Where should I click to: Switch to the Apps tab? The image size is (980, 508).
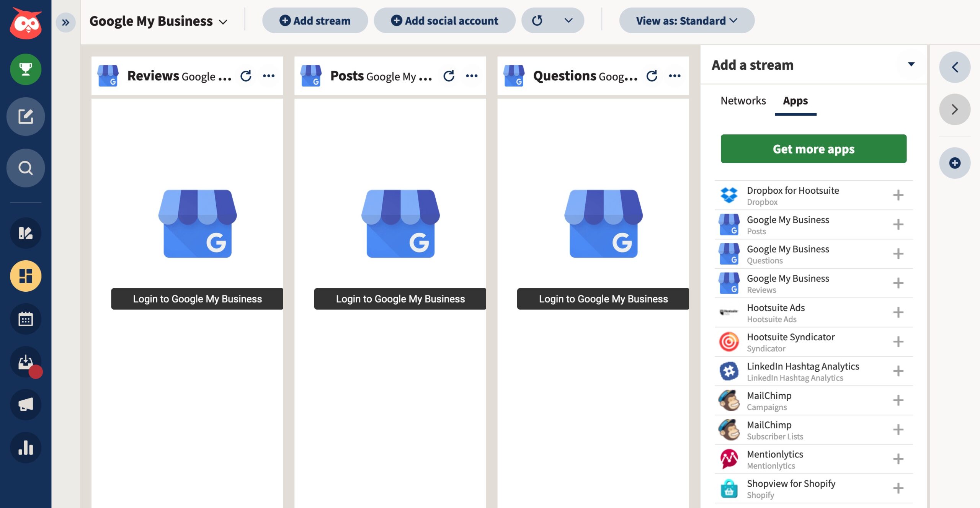point(795,101)
